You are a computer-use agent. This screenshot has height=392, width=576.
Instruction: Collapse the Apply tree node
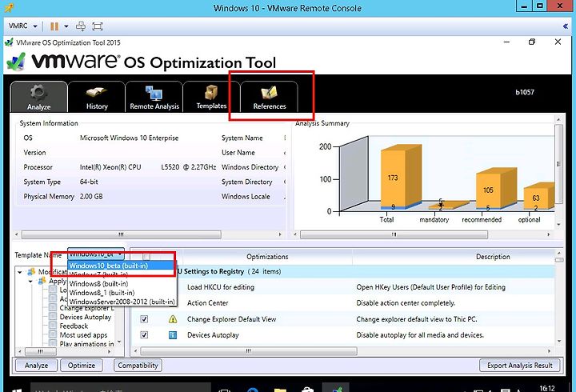tap(31, 281)
